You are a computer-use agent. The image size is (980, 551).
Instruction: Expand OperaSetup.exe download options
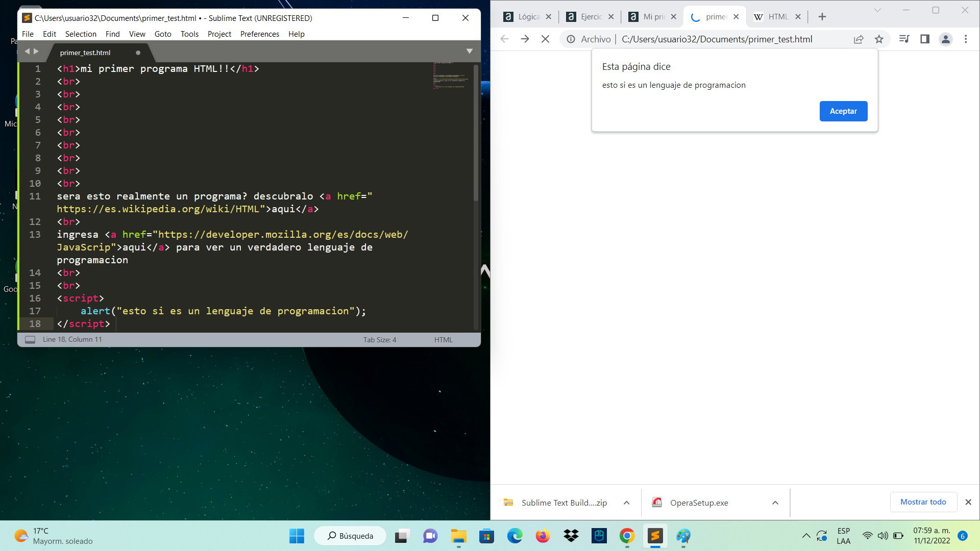click(775, 503)
